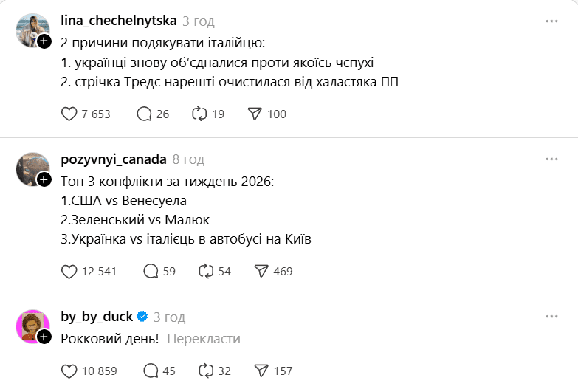The height and width of the screenshot is (392, 578).
Task: Follow pozyvnyi_canada via the avatar plus badge
Action: point(44,179)
